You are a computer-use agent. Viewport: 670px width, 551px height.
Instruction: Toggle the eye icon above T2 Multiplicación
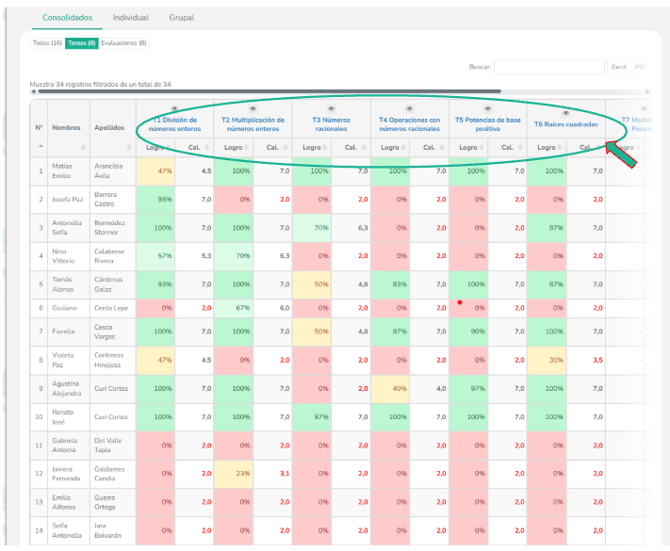tap(253, 108)
